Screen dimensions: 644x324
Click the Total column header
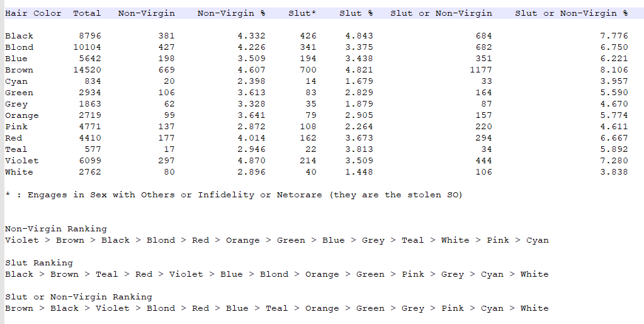[87, 13]
